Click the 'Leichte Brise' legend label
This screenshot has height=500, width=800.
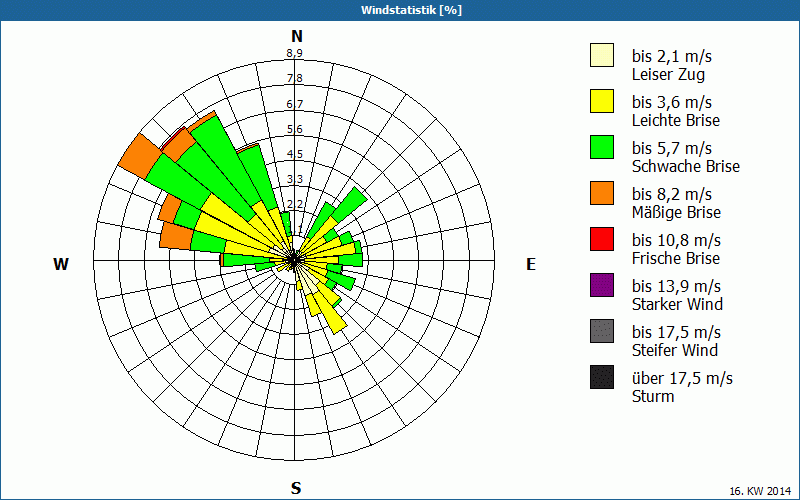pos(676,120)
